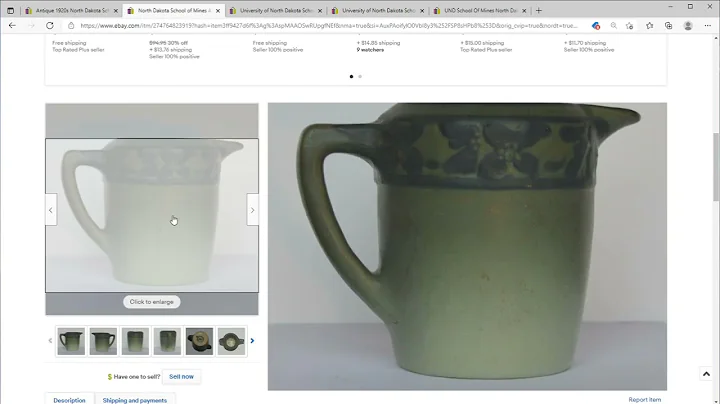Close the Antique 1920s North Dakota tab
The width and height of the screenshot is (720, 404).
click(x=116, y=10)
